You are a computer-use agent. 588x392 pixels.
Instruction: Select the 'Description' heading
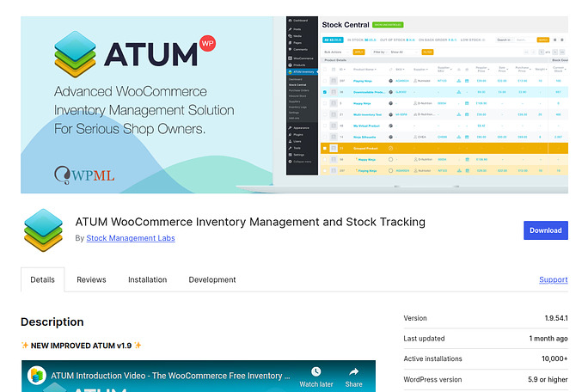pos(52,322)
